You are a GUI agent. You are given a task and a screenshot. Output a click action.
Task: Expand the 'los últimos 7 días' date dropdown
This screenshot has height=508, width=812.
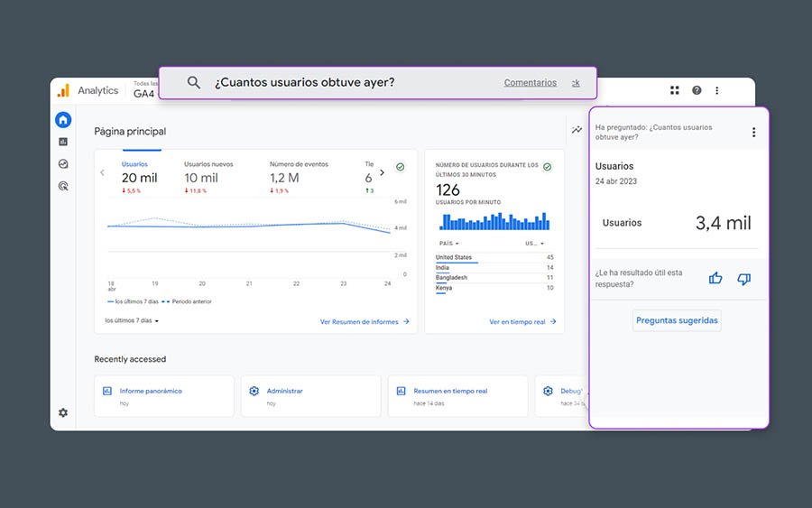click(x=132, y=320)
